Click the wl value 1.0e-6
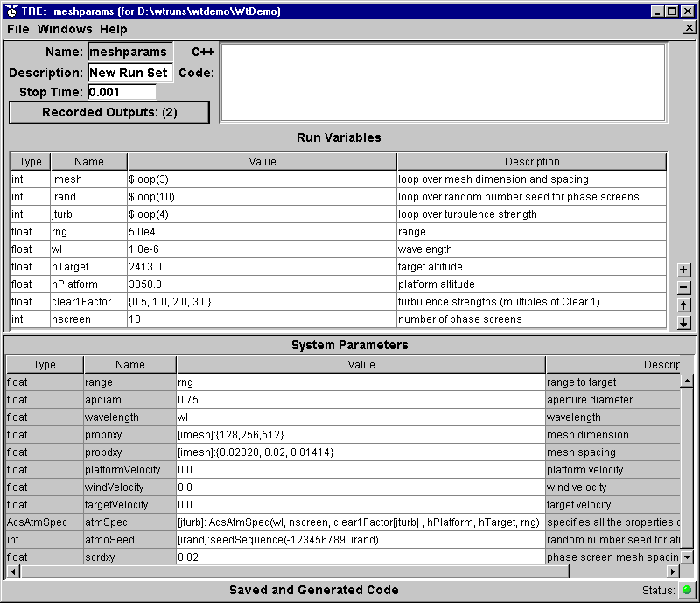The width and height of the screenshot is (700, 603). click(262, 249)
